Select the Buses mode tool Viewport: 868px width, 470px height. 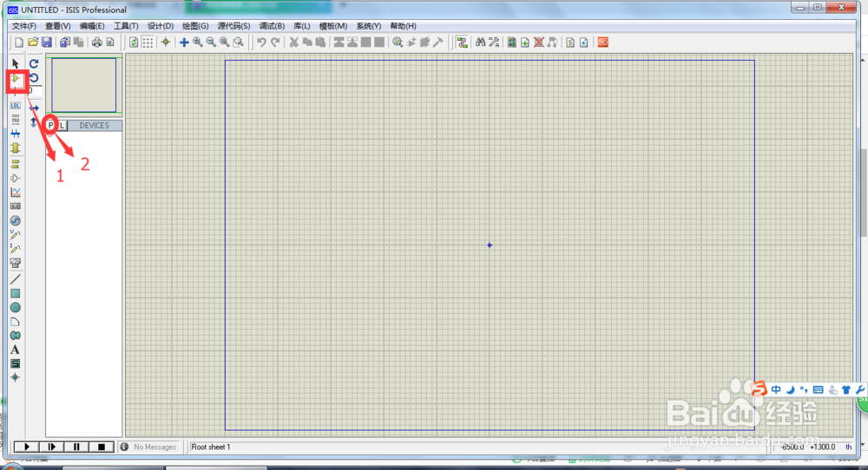(x=16, y=134)
